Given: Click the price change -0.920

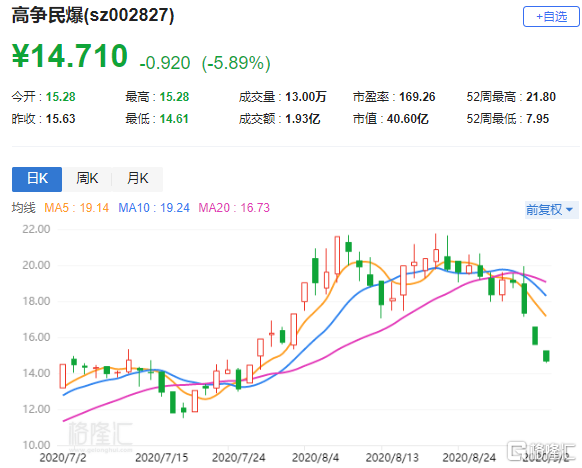Looking at the screenshot, I should point(165,63).
